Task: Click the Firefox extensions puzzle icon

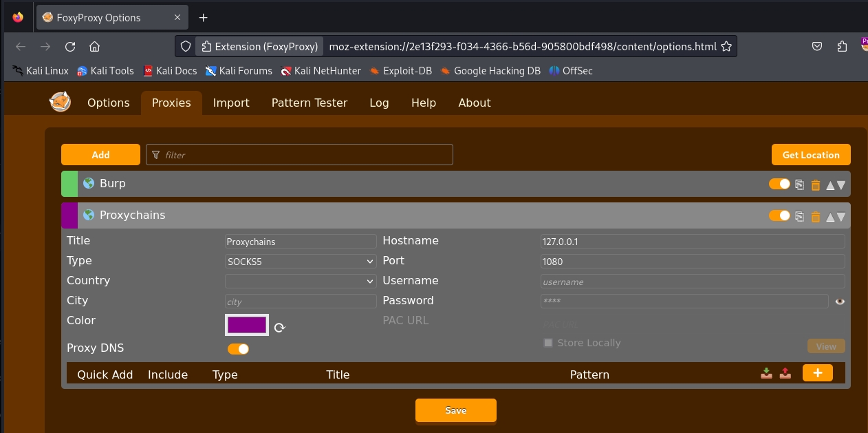Action: pos(842,47)
